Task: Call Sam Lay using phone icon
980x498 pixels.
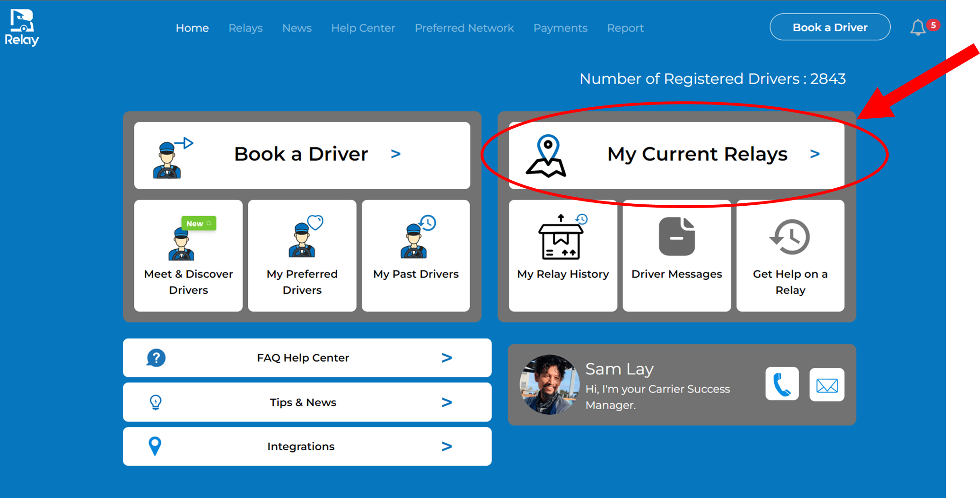Action: [782, 384]
